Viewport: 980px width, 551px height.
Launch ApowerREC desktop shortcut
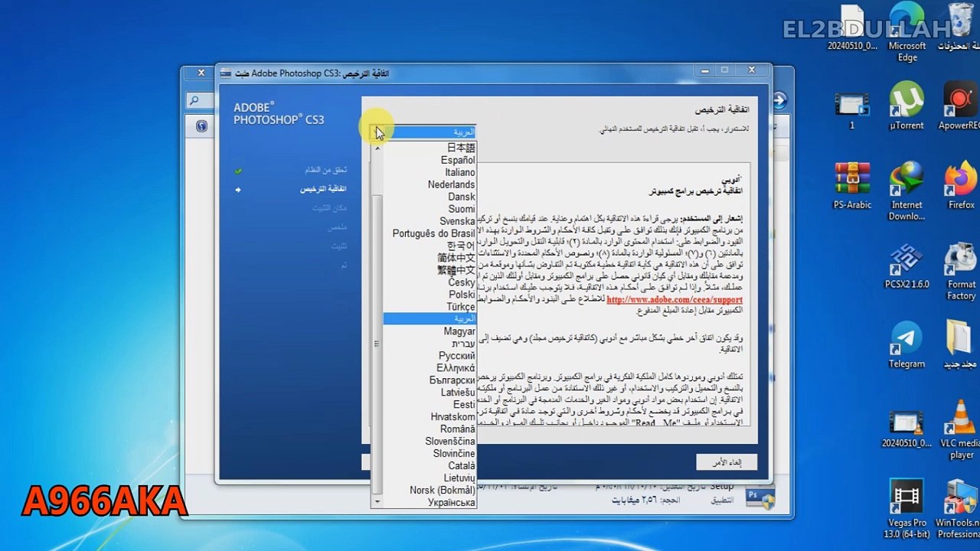[959, 106]
